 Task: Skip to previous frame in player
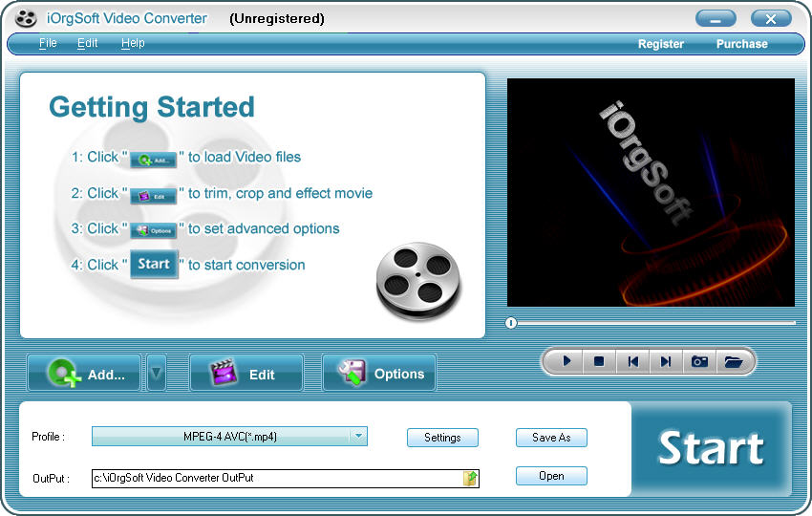[x=632, y=361]
